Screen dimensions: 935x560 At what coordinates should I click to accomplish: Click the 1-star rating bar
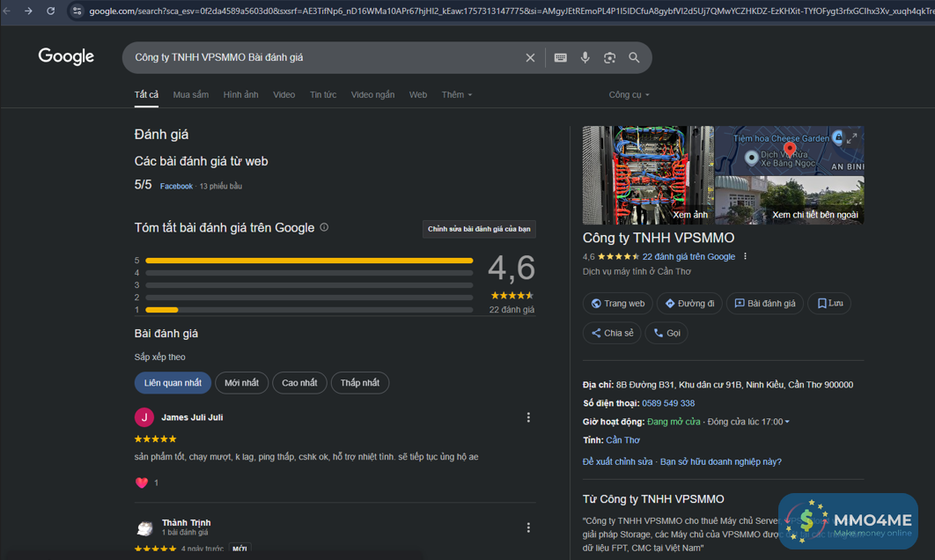tap(309, 310)
